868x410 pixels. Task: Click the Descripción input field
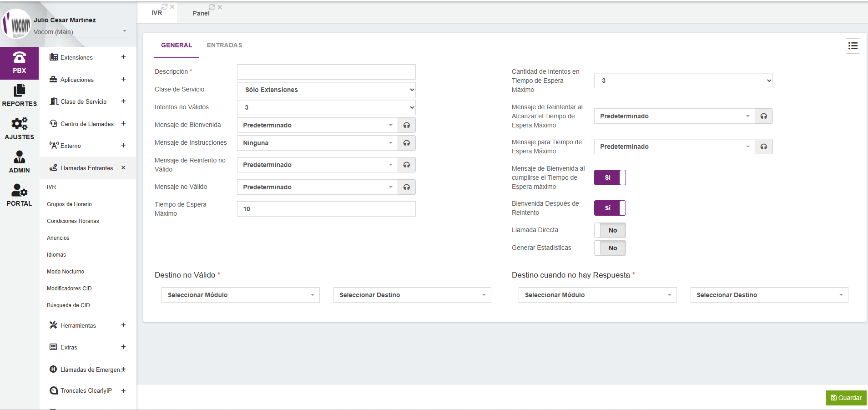point(326,72)
